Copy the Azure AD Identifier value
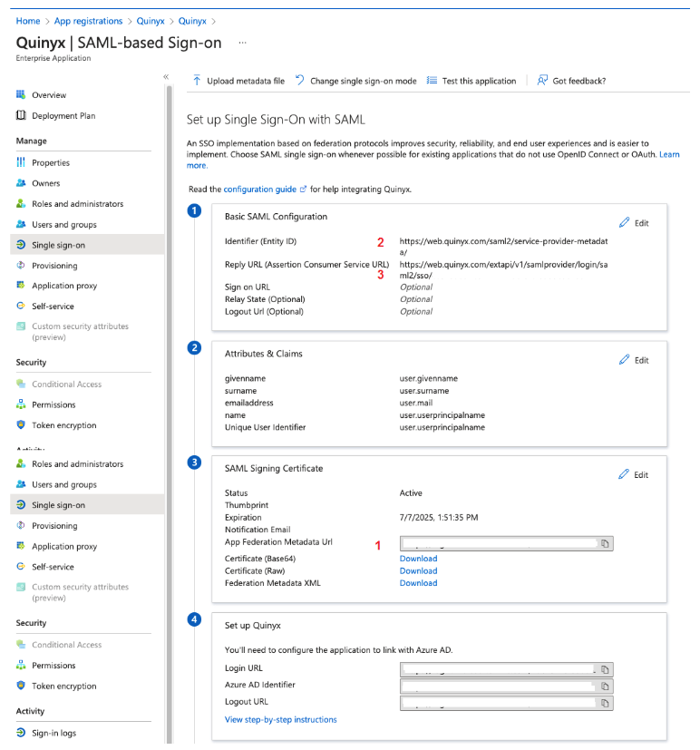The height and width of the screenshot is (750, 700). point(605,687)
